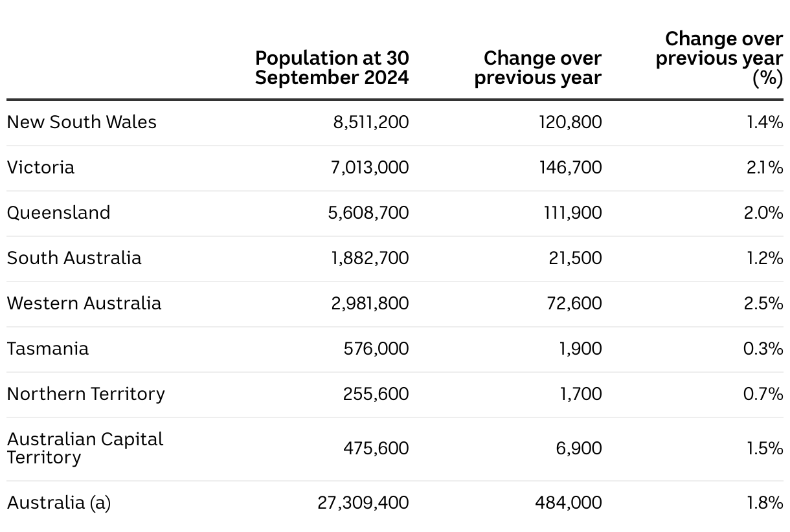Click Northern Territory's population value 255,600

pos(376,394)
